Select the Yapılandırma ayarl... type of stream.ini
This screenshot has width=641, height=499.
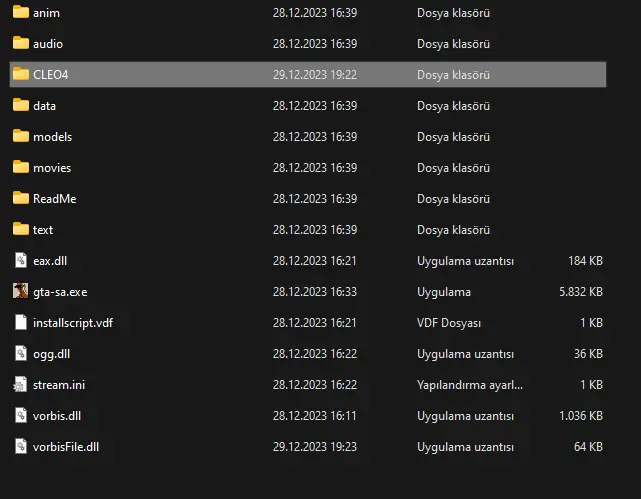470,385
